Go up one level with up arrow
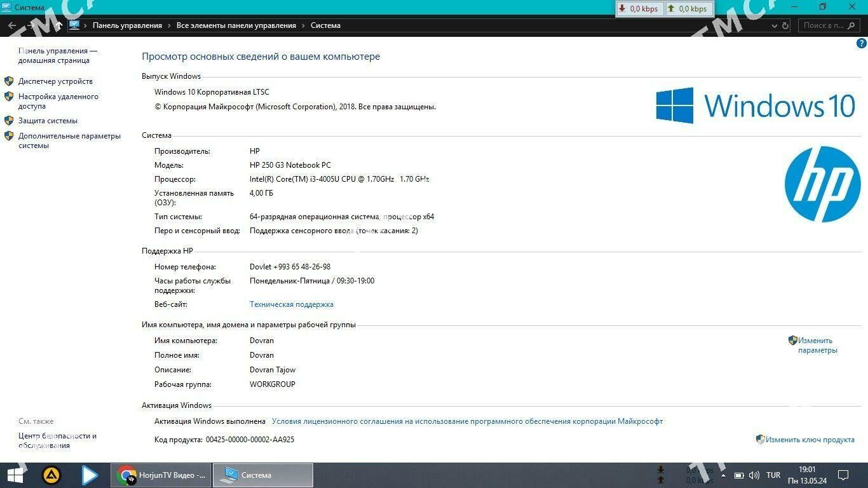Screen dimensions: 868x488 point(58,25)
